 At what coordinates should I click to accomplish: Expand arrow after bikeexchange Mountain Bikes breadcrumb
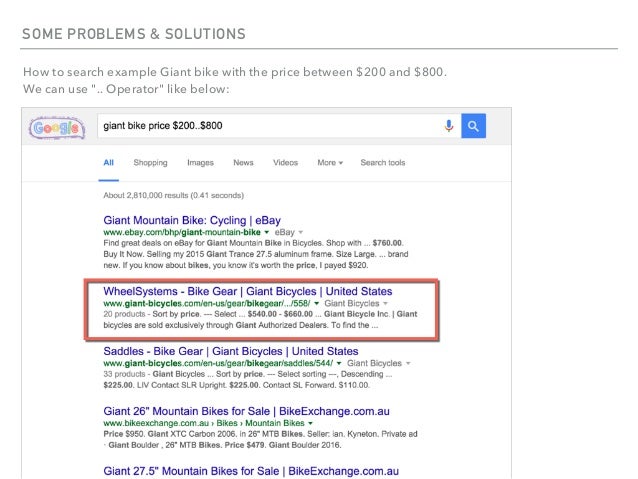[x=310, y=423]
